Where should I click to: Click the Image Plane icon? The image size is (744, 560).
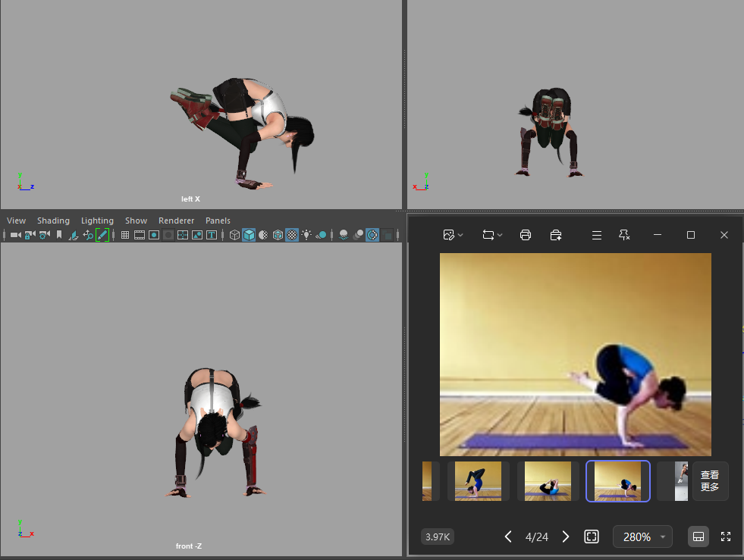pyautogui.click(x=73, y=235)
